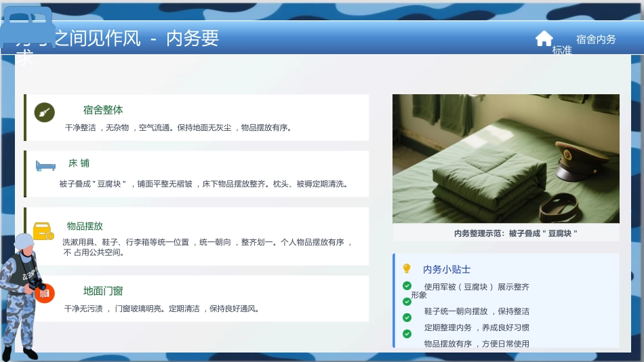Click the home icon in the header
This screenshot has width=644, height=362.
tap(544, 39)
